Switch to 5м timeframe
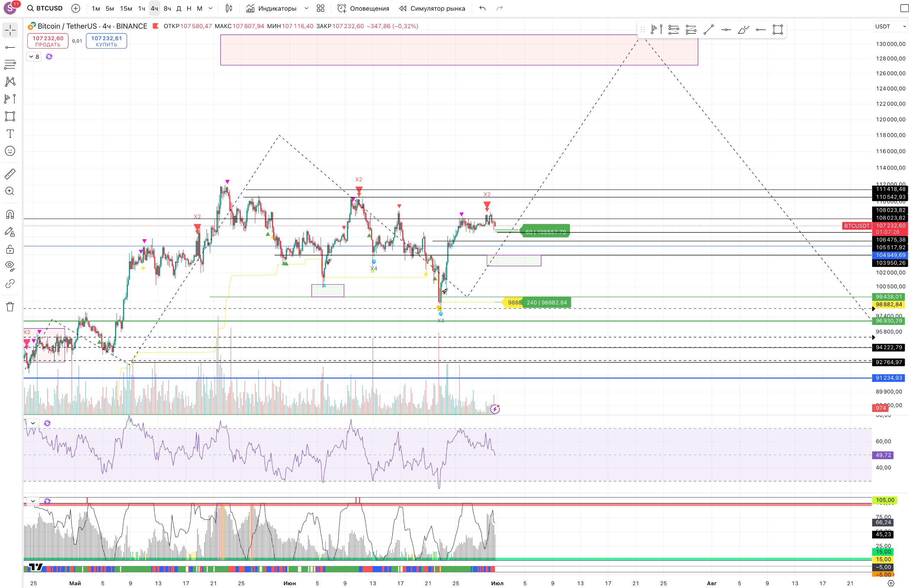 coord(110,8)
